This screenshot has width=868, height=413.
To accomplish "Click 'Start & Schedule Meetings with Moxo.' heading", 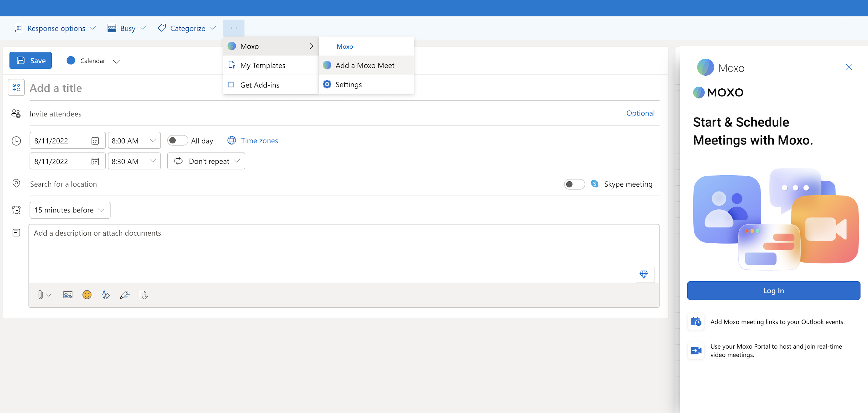I will coord(753,131).
